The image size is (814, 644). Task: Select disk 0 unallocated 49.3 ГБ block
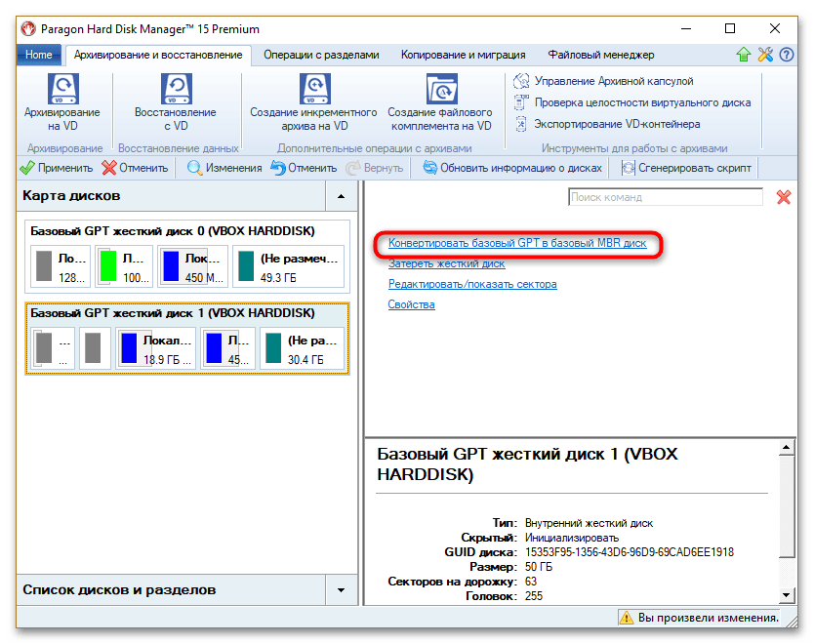point(288,266)
